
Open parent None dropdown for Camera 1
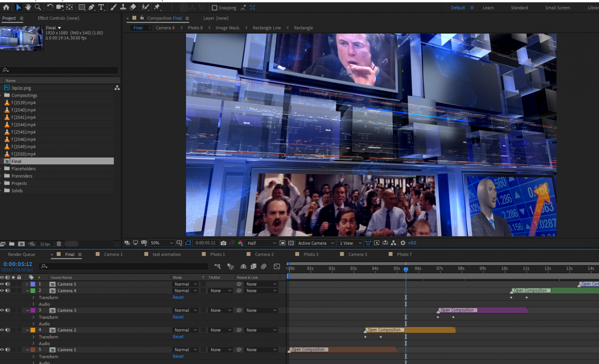(261, 350)
